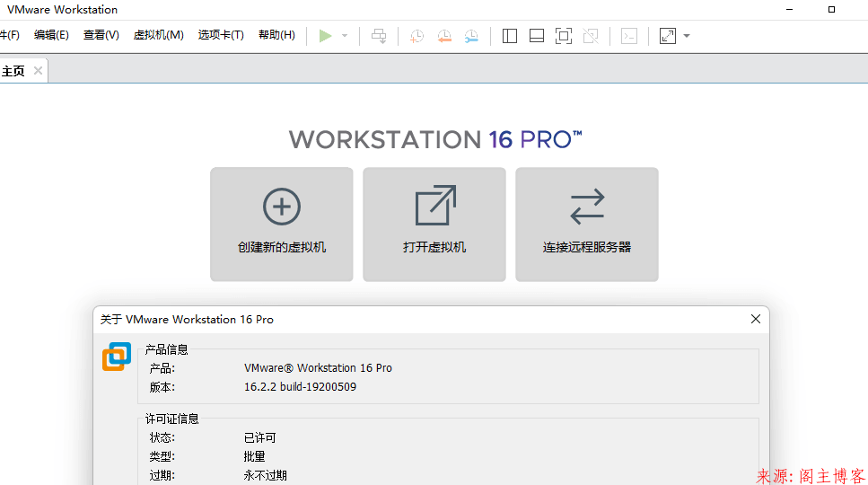Image resolution: width=868 pixels, height=485 pixels.
Task: Click the stretch guest display icon
Action: point(668,36)
